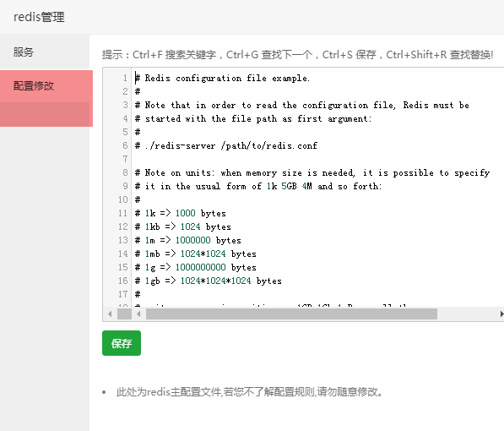Click line number 7 in gutter

(x=125, y=159)
